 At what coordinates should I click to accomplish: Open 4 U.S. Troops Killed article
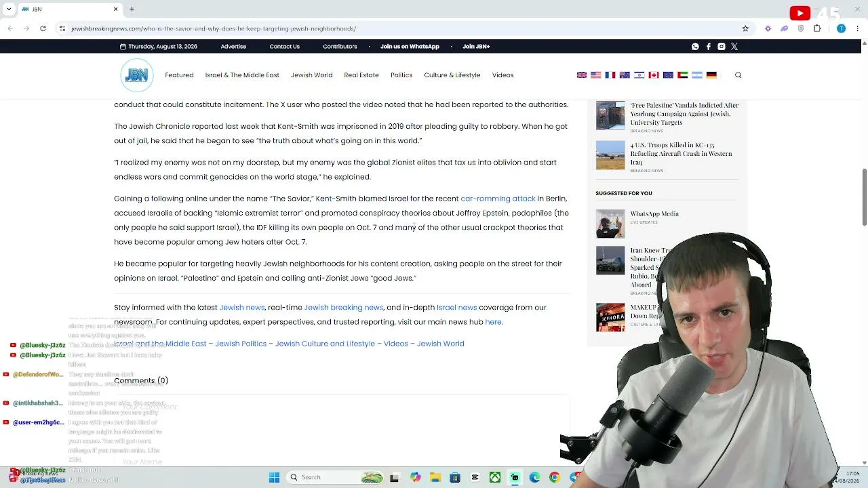[x=681, y=153]
